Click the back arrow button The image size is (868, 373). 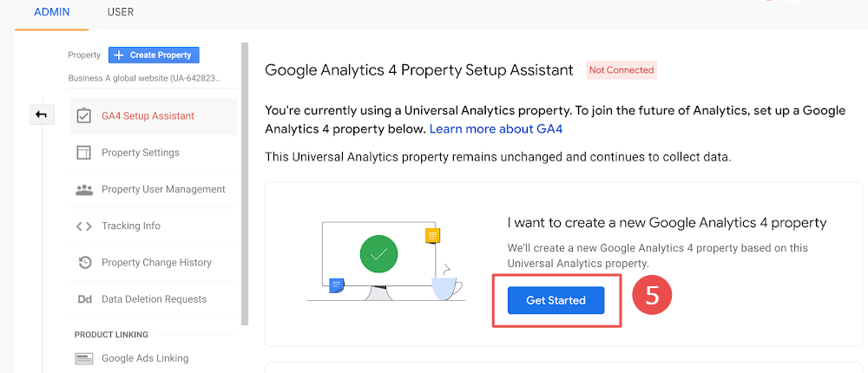42,115
